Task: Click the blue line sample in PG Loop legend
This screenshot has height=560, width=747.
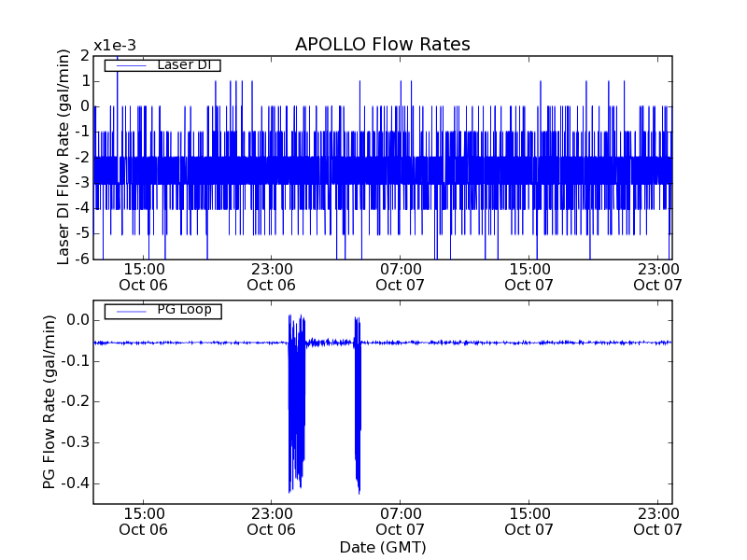Action: pyautogui.click(x=132, y=312)
